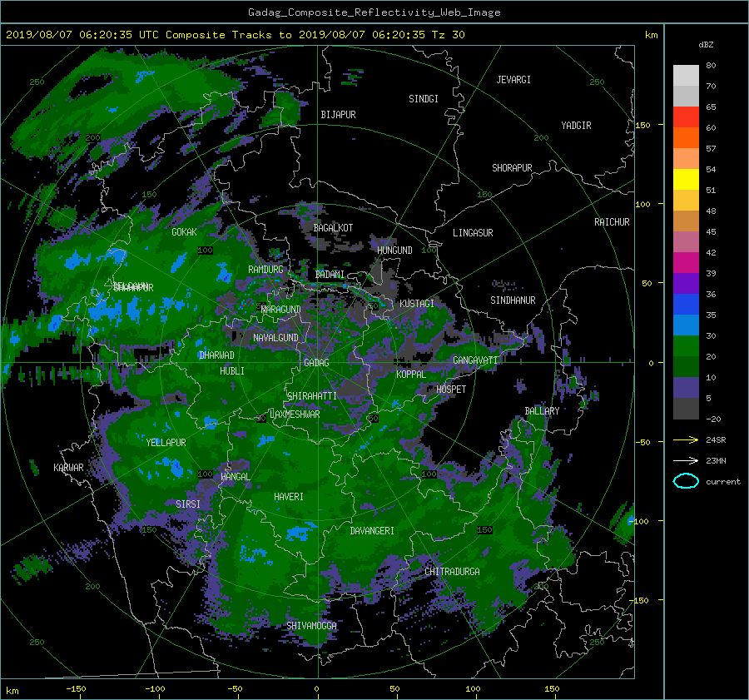Image resolution: width=749 pixels, height=700 pixels.
Task: Click the 150 tick on right axis
Action: (643, 125)
